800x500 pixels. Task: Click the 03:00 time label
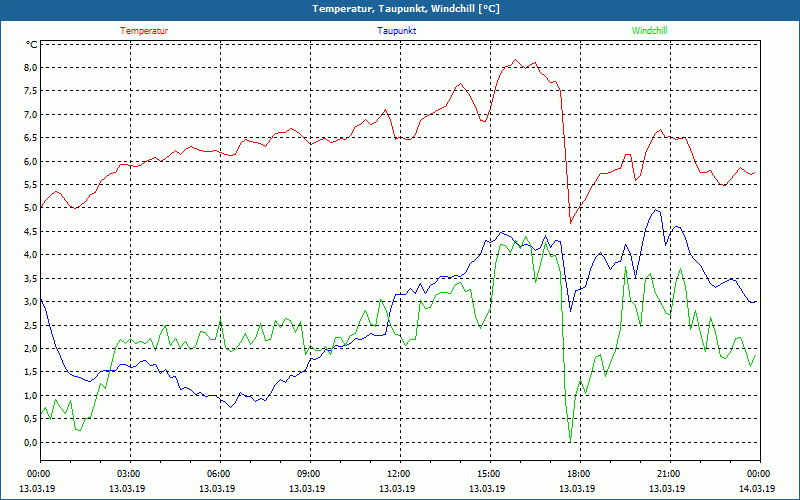click(x=130, y=474)
